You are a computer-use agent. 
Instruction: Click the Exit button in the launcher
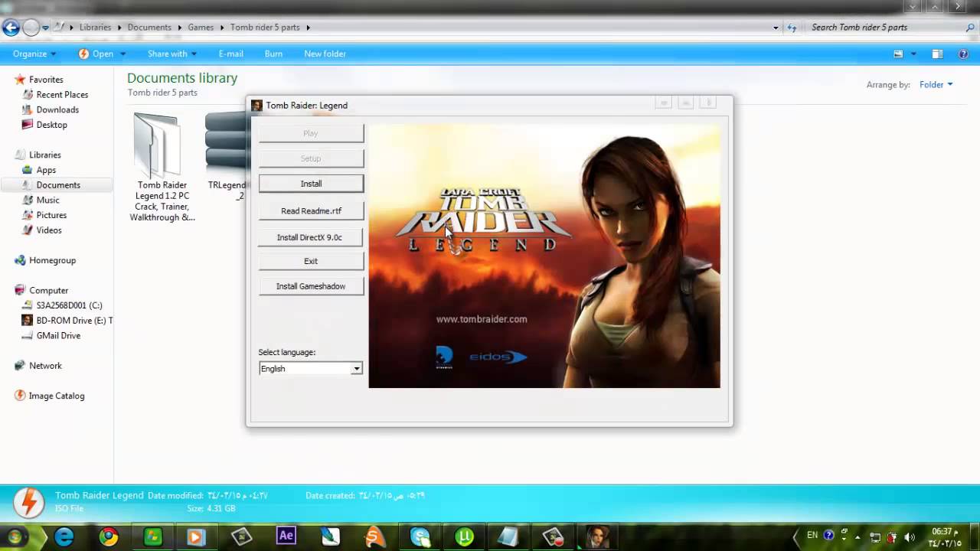[311, 261]
